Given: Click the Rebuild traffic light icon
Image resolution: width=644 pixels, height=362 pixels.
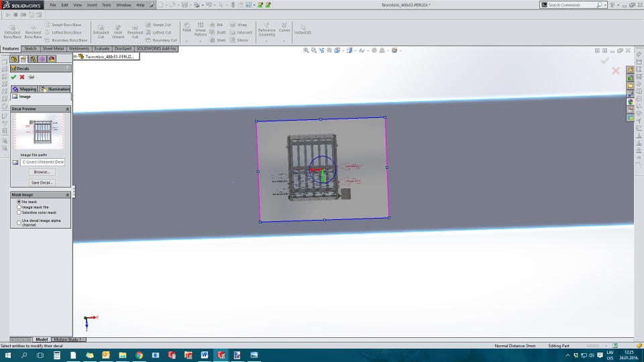Looking at the screenshot, I should click(x=233, y=5).
